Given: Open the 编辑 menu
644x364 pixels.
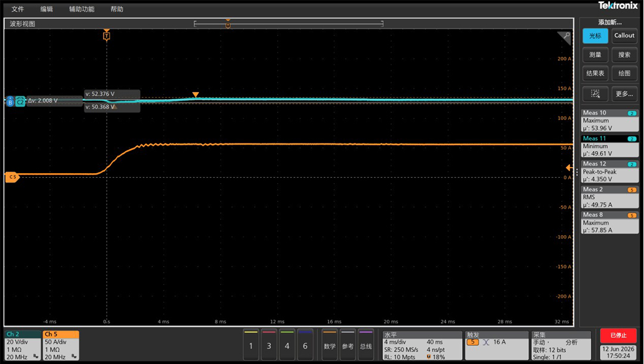Looking at the screenshot, I should [47, 9].
